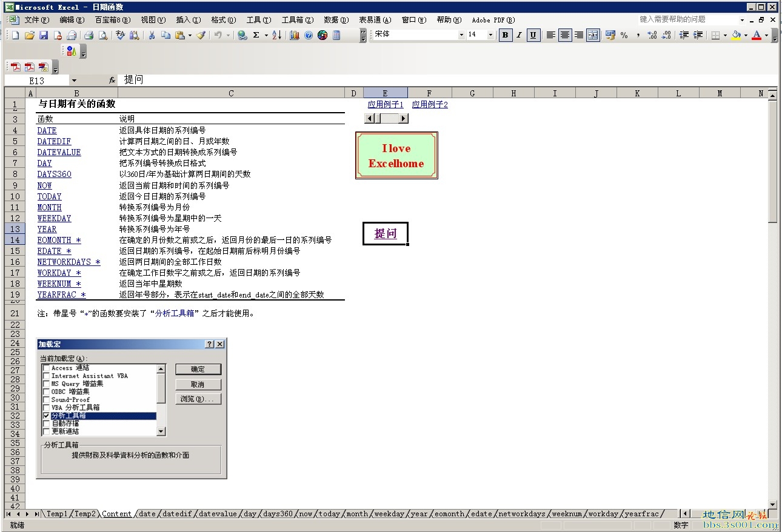Uncheck the 分析工具箱 checkbox
The height and width of the screenshot is (532, 782).
(47, 416)
